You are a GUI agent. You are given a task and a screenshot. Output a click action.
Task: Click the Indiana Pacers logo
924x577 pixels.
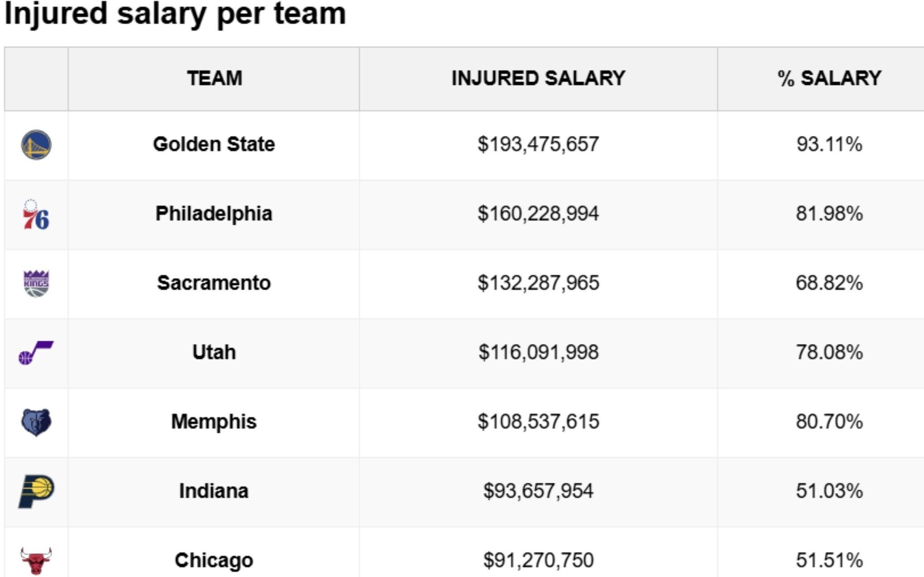[36, 491]
